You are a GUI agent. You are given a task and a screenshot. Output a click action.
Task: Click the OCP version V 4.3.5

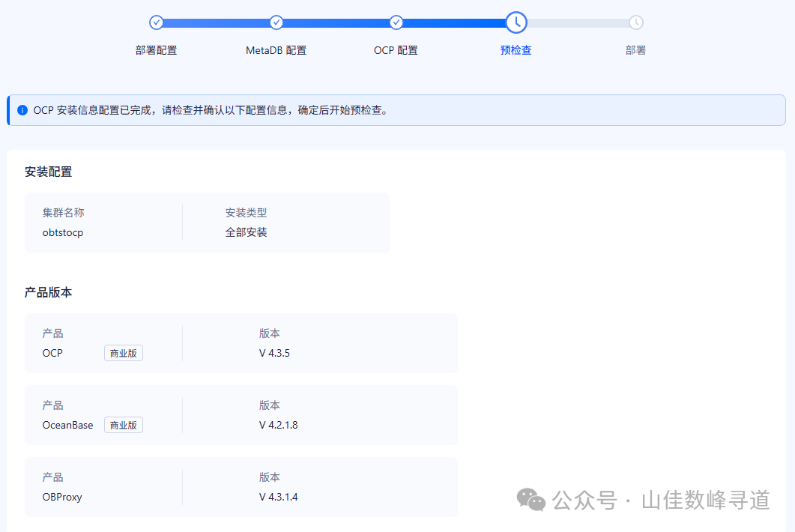tap(274, 353)
